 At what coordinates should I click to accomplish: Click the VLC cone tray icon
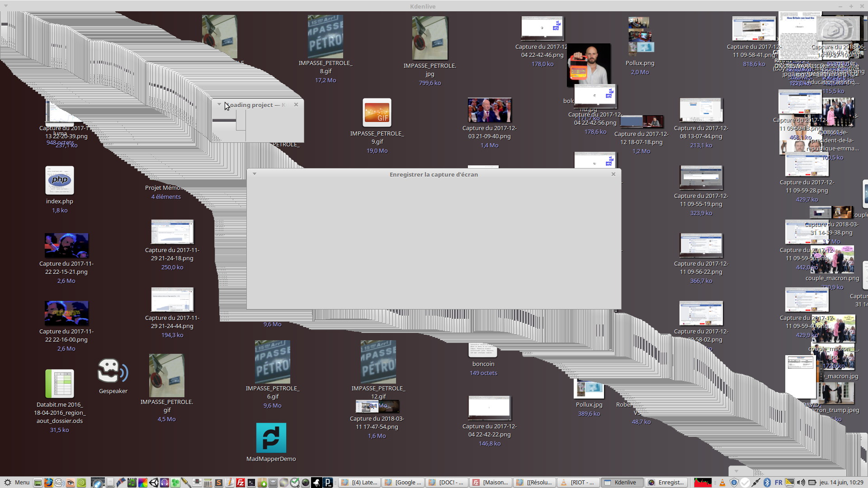click(x=722, y=483)
